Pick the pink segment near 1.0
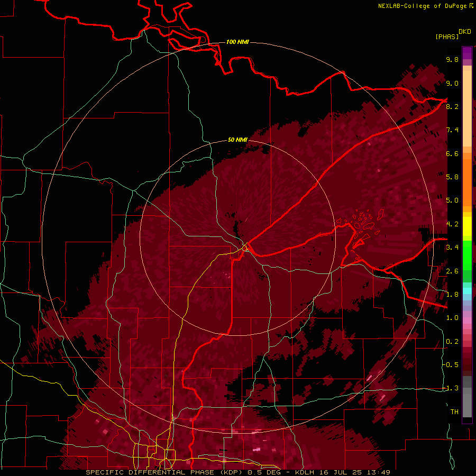 click(x=467, y=321)
